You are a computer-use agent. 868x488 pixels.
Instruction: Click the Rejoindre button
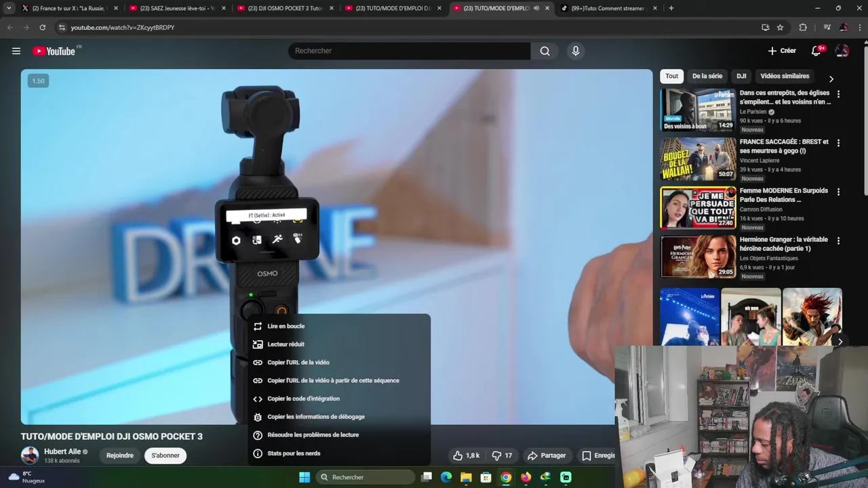click(120, 455)
